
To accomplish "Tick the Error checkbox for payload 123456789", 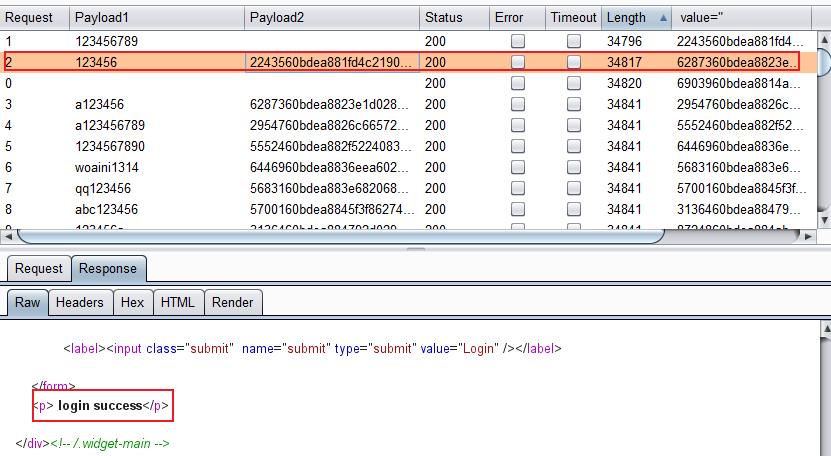I will click(x=517, y=41).
